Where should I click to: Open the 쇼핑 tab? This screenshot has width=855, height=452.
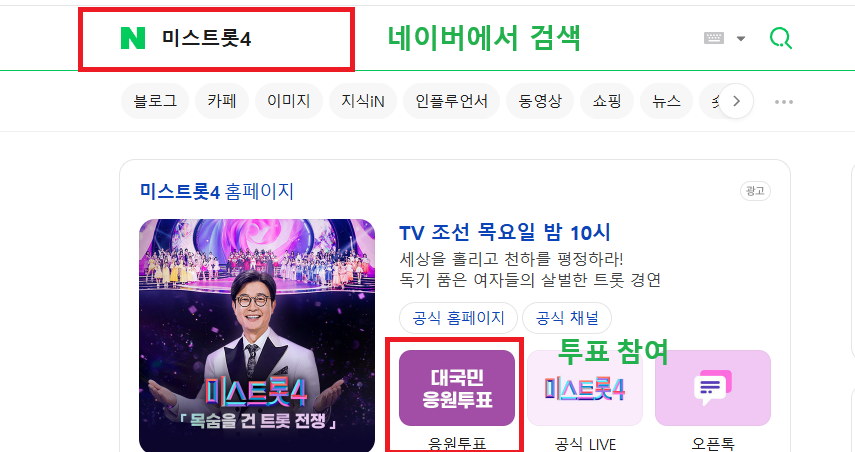click(x=607, y=101)
